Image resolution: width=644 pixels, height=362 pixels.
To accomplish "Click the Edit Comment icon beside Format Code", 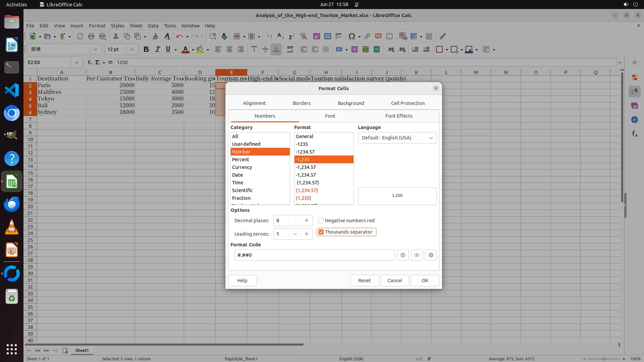I will click(x=417, y=255).
